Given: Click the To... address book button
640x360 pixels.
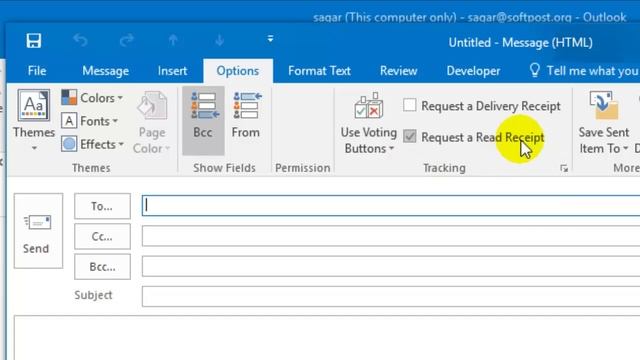Looking at the screenshot, I should [x=102, y=206].
